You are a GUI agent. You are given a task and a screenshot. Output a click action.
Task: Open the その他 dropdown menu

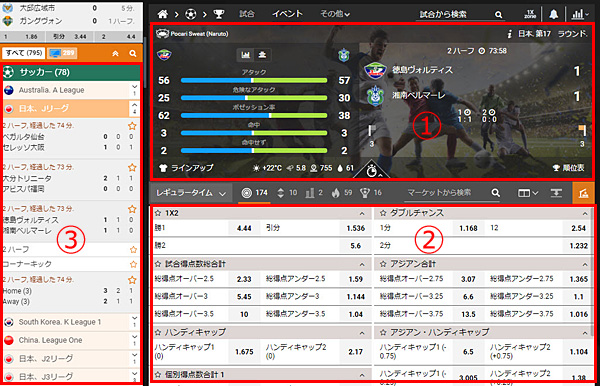[x=335, y=14]
